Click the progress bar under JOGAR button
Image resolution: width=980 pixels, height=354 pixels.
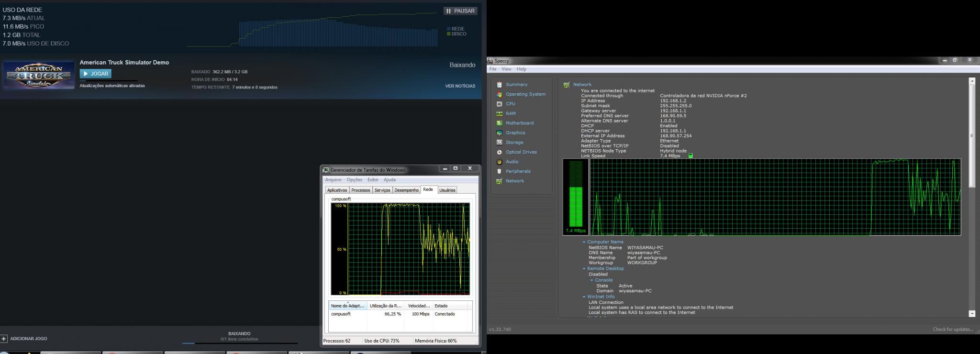coord(109,81)
